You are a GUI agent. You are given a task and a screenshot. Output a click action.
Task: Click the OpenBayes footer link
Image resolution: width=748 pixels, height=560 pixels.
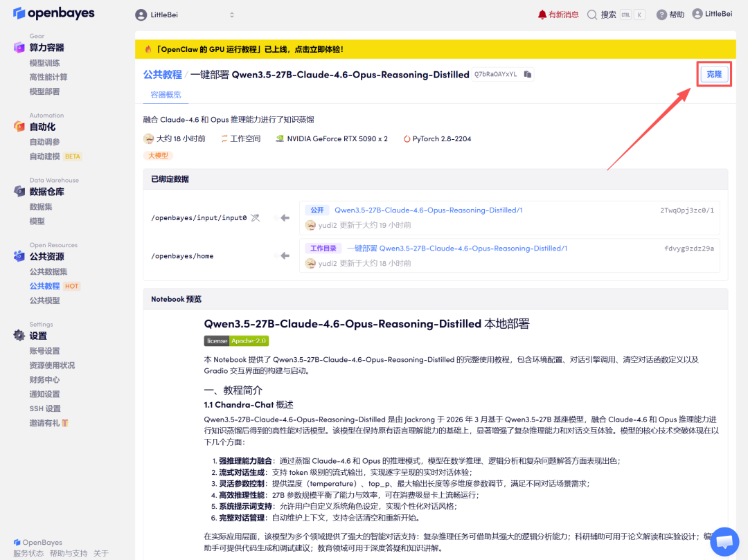37,543
